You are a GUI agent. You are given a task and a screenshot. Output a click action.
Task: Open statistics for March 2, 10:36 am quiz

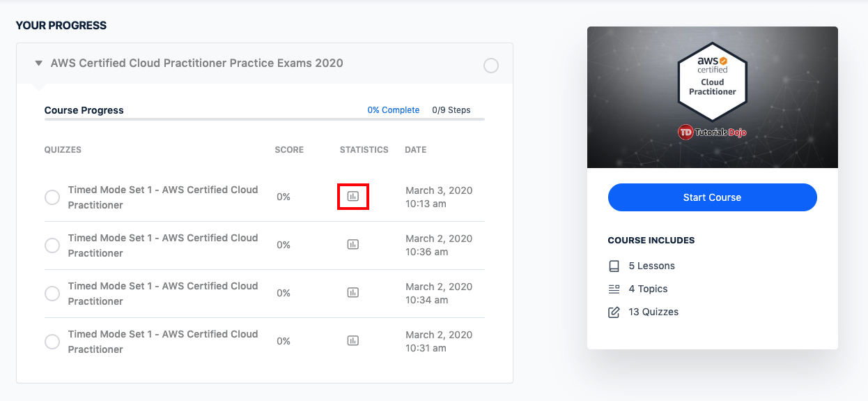pos(352,245)
